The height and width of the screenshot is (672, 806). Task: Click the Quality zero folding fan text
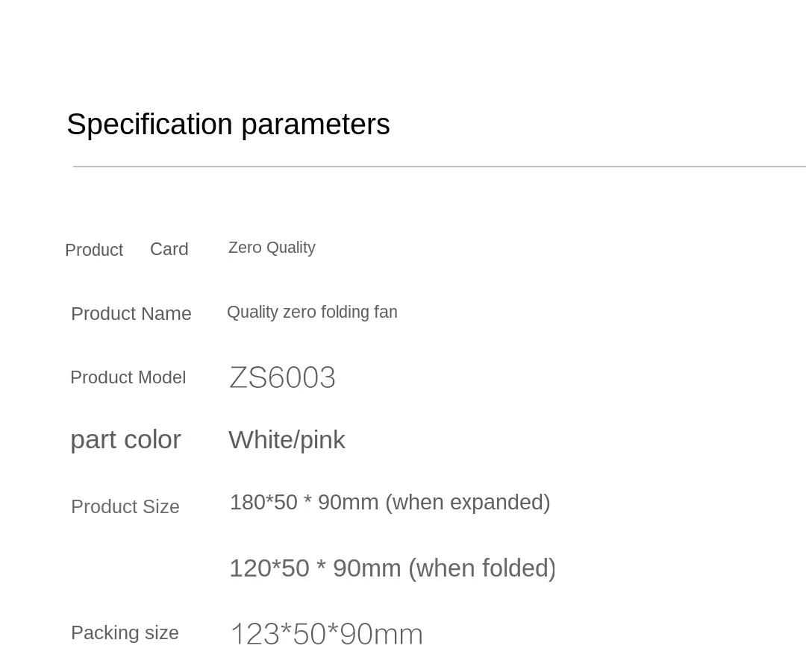pyautogui.click(x=312, y=312)
